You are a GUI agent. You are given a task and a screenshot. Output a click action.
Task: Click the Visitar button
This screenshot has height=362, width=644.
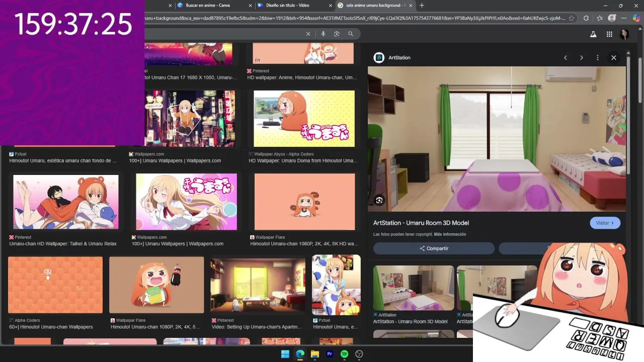(x=605, y=223)
